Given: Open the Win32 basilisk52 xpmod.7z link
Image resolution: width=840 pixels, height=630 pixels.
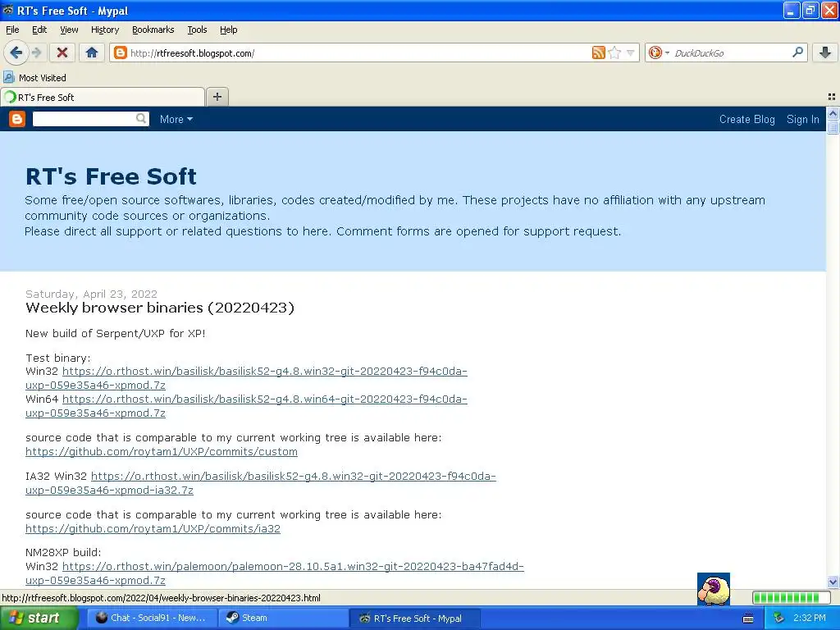Looking at the screenshot, I should [246, 378].
